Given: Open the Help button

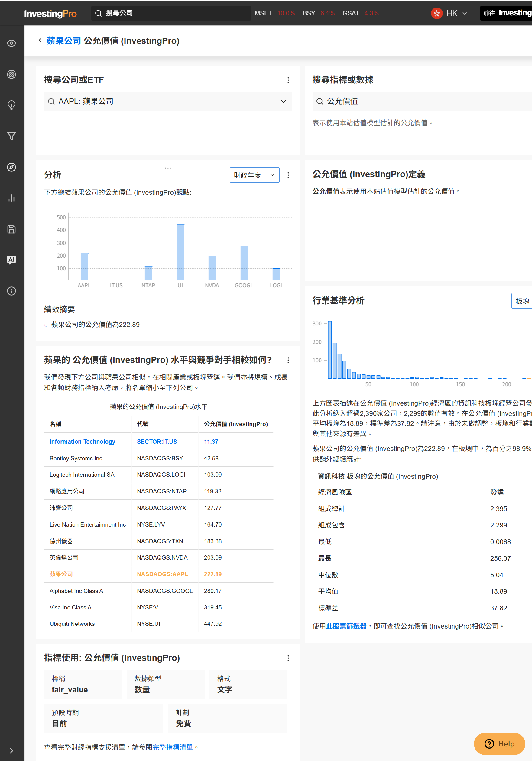Looking at the screenshot, I should coord(500,744).
